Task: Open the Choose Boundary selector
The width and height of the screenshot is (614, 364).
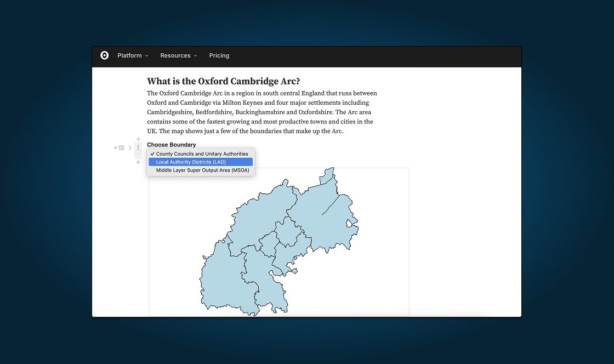Action: click(x=172, y=144)
